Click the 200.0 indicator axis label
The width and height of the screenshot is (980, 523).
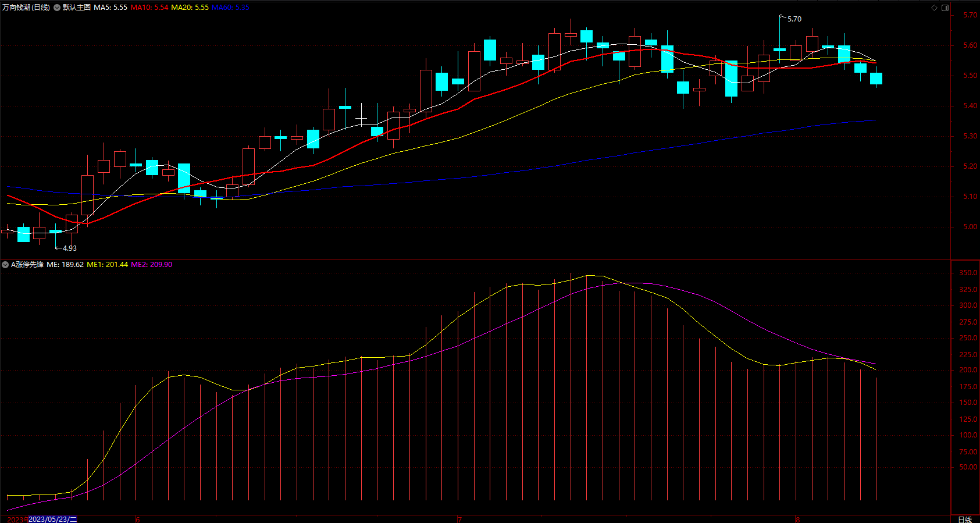tap(968, 370)
